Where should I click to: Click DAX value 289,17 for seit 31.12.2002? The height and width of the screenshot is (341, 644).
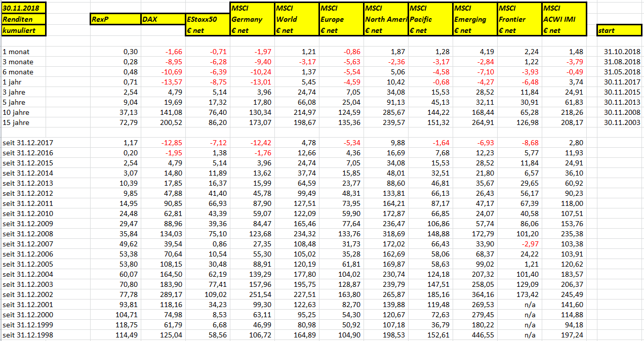tap(171, 294)
